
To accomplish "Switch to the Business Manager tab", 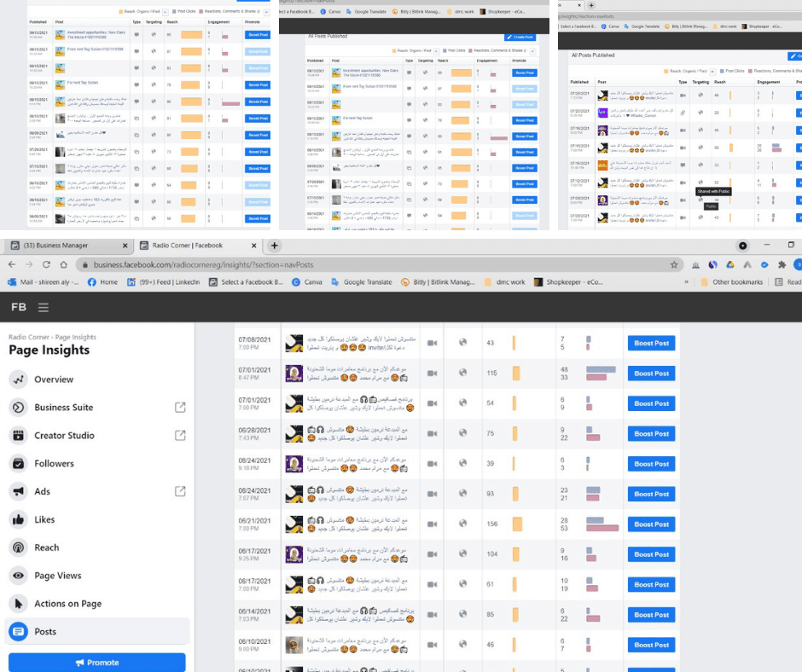I will point(69,246).
